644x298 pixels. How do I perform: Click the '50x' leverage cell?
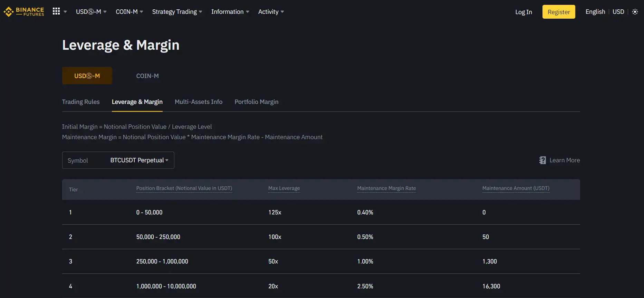tap(273, 261)
